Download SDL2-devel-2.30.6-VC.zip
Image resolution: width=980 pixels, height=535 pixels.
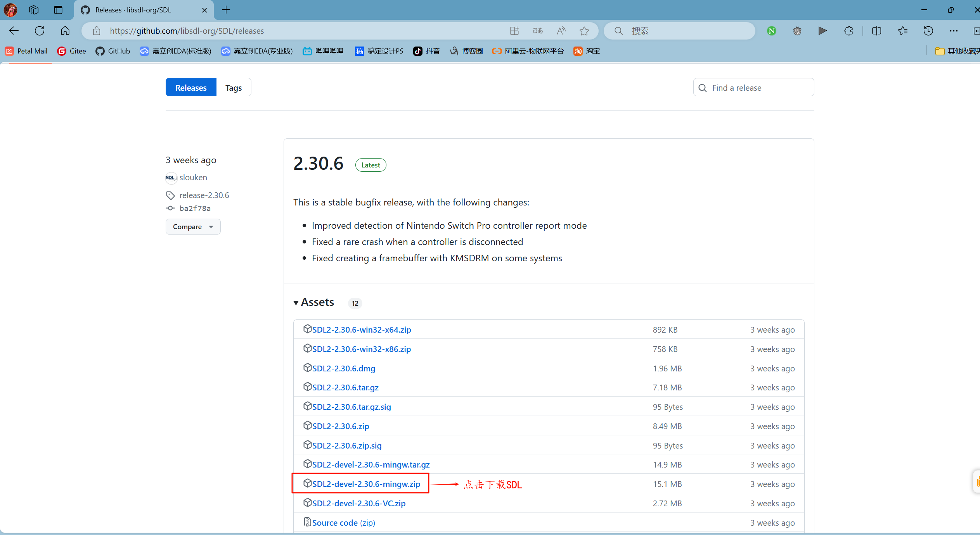tap(359, 503)
